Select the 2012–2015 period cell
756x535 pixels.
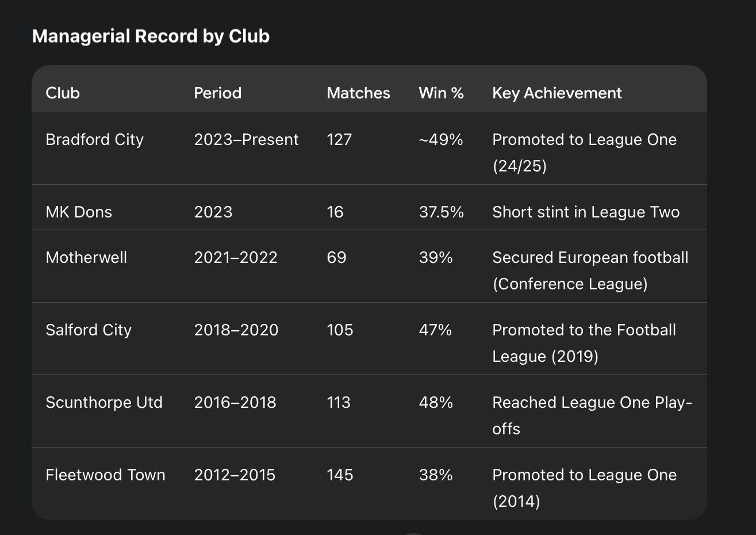(x=235, y=475)
